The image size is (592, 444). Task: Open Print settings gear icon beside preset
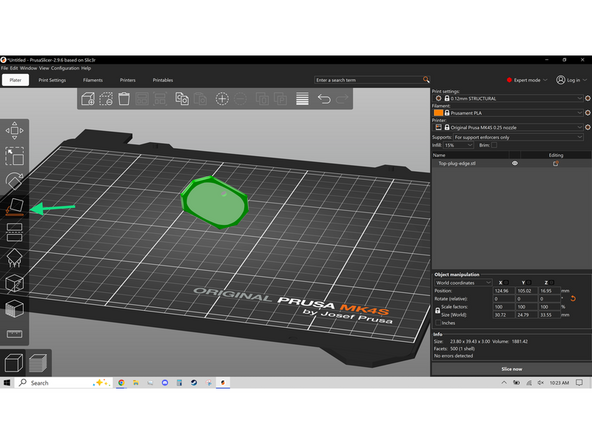[588, 98]
